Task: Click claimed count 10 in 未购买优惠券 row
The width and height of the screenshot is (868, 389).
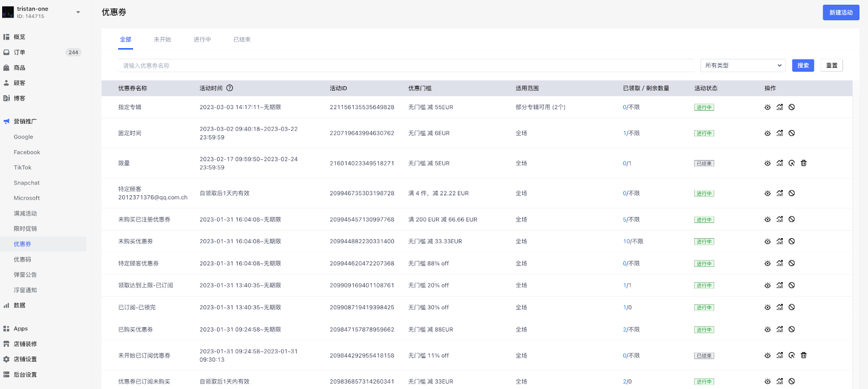Action: (627, 241)
